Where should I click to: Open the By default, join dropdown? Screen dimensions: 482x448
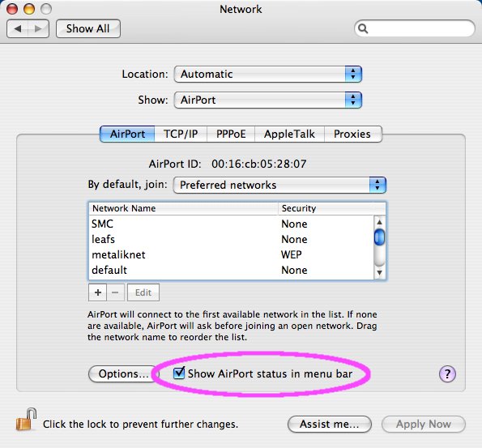tap(279, 185)
